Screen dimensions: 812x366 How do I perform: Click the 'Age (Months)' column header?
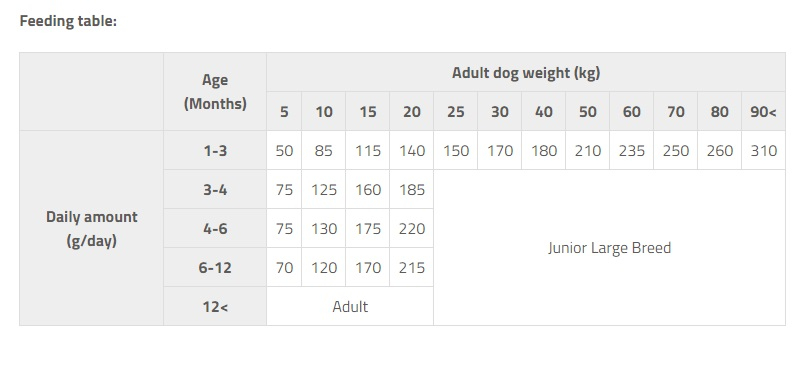tap(215, 92)
